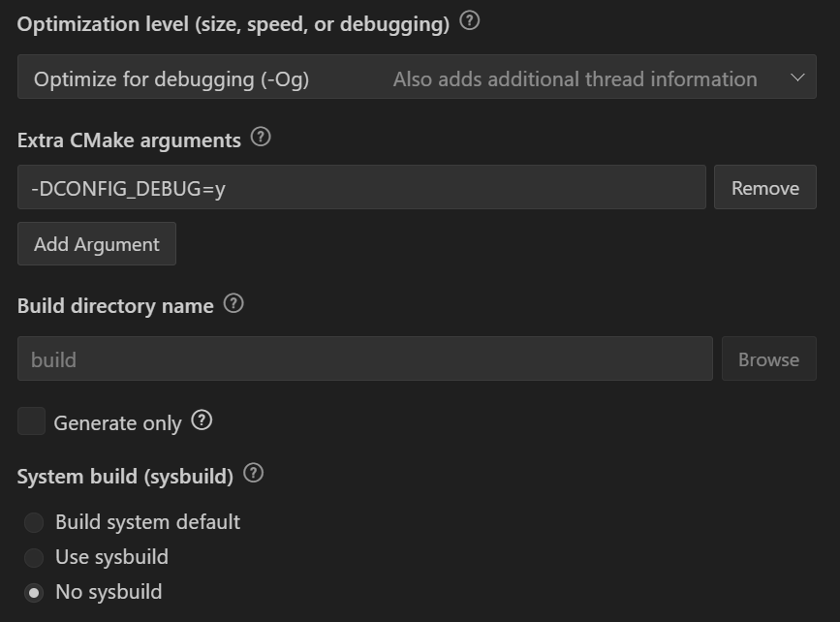This screenshot has height=622, width=840.
Task: Click help icon beside Extra CMake arguments
Action: [x=261, y=138]
